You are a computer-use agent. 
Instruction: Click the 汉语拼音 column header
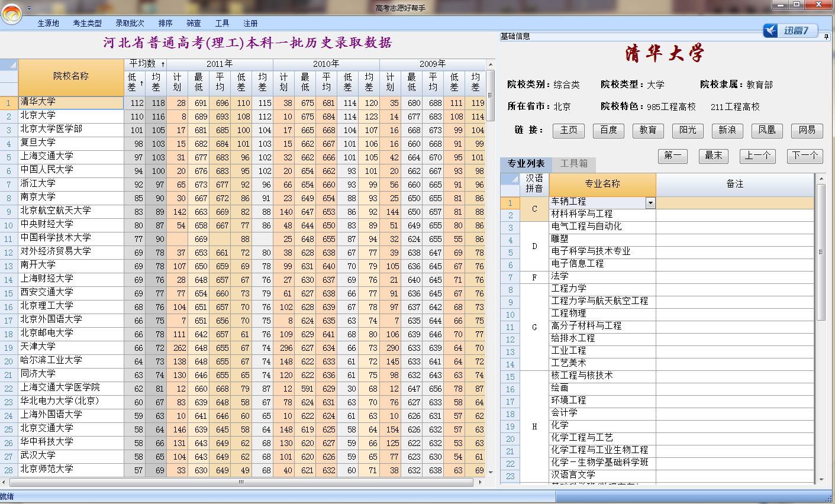(x=534, y=184)
